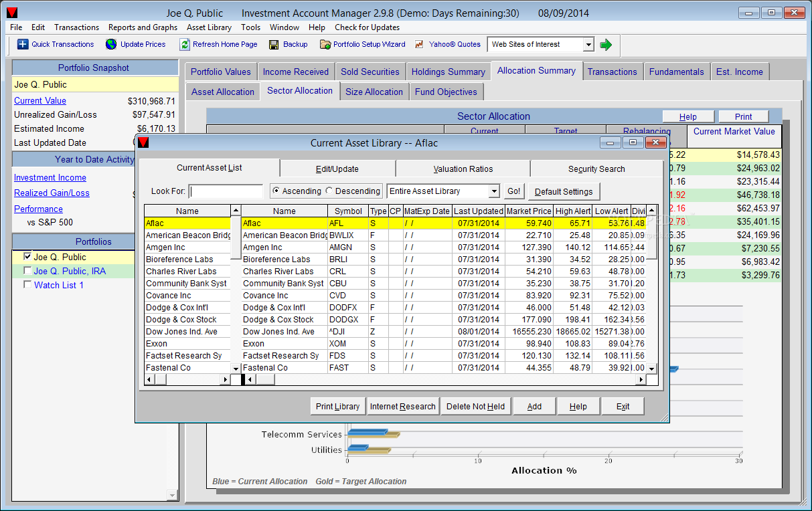Image resolution: width=812 pixels, height=511 pixels.
Task: Click Print button in Sector Allocation header
Action: 743,116
